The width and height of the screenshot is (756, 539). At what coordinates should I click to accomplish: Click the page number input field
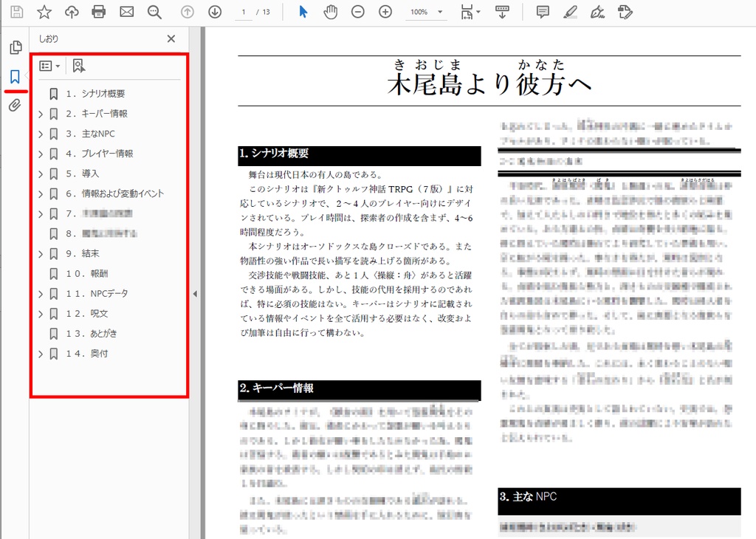[244, 12]
